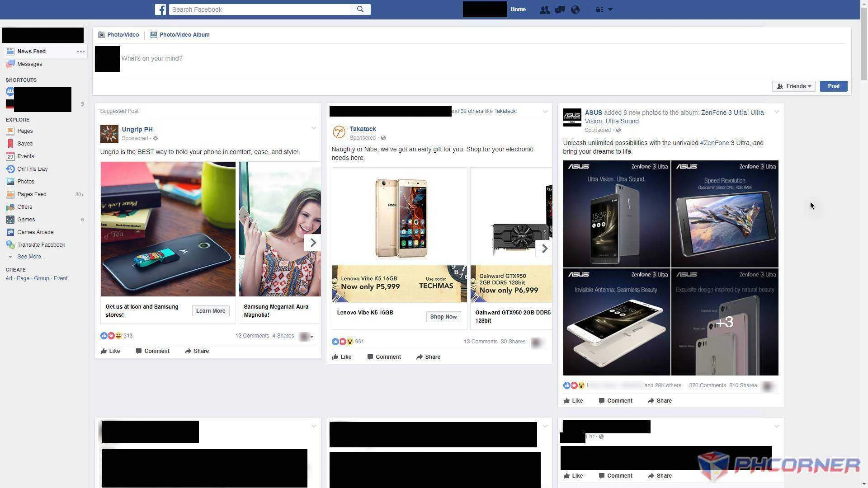Open the Ungrip PH page link

pos(137,129)
